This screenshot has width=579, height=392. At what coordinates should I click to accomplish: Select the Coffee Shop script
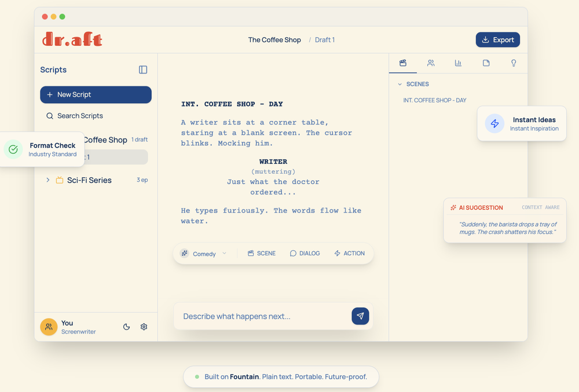[105, 140]
